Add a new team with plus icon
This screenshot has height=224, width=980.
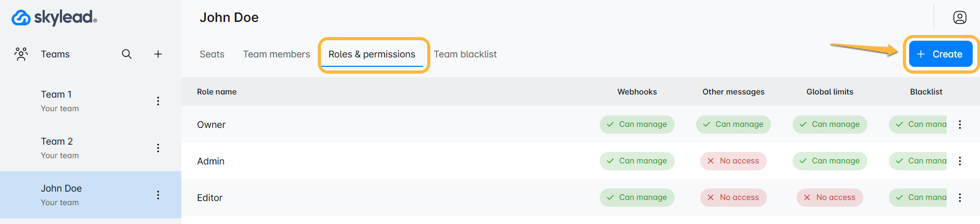pyautogui.click(x=158, y=54)
